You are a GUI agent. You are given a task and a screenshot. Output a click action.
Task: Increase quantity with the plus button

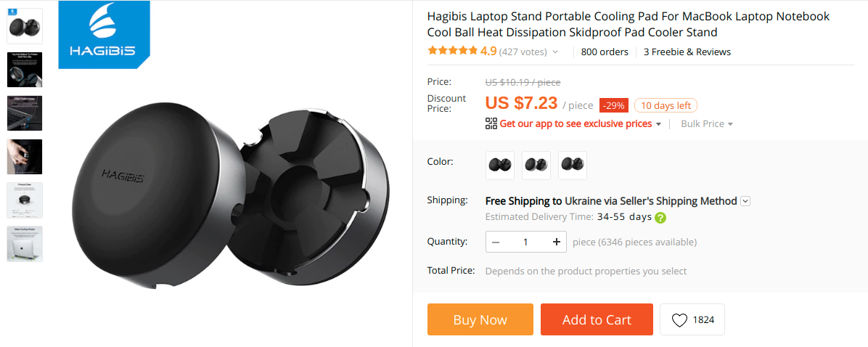coord(556,242)
